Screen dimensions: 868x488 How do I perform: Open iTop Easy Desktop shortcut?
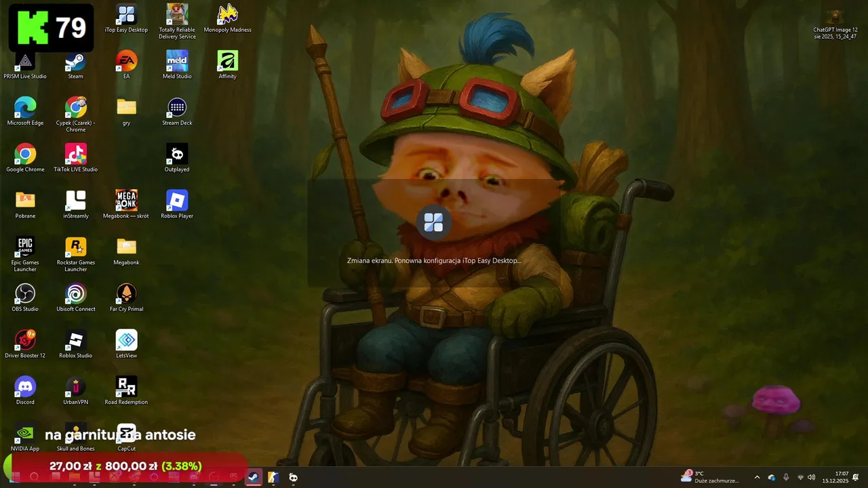tap(126, 18)
